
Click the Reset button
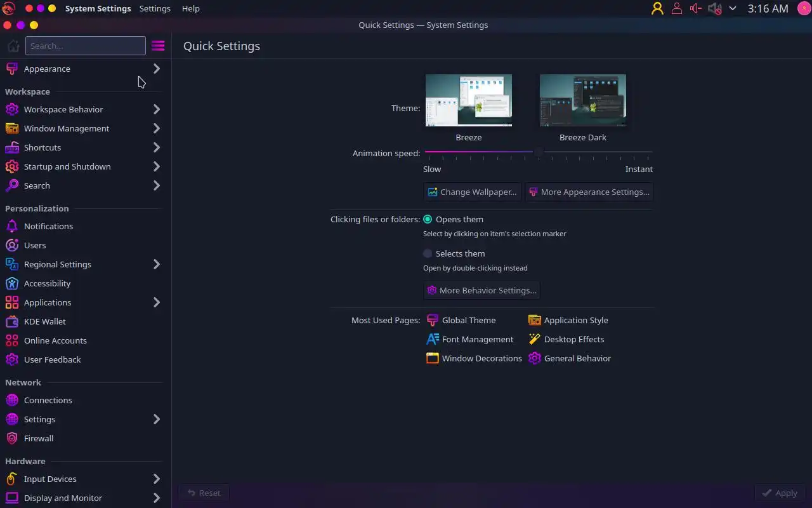(204, 493)
